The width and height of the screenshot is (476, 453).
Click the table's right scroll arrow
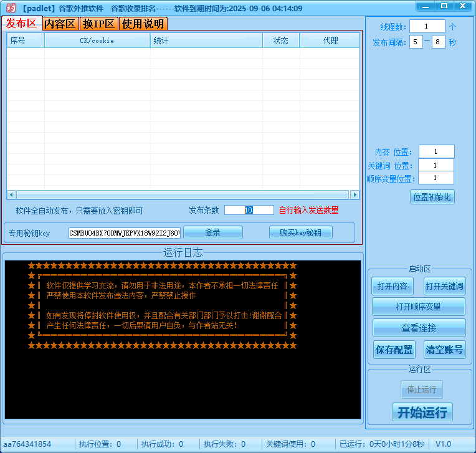[x=355, y=194]
